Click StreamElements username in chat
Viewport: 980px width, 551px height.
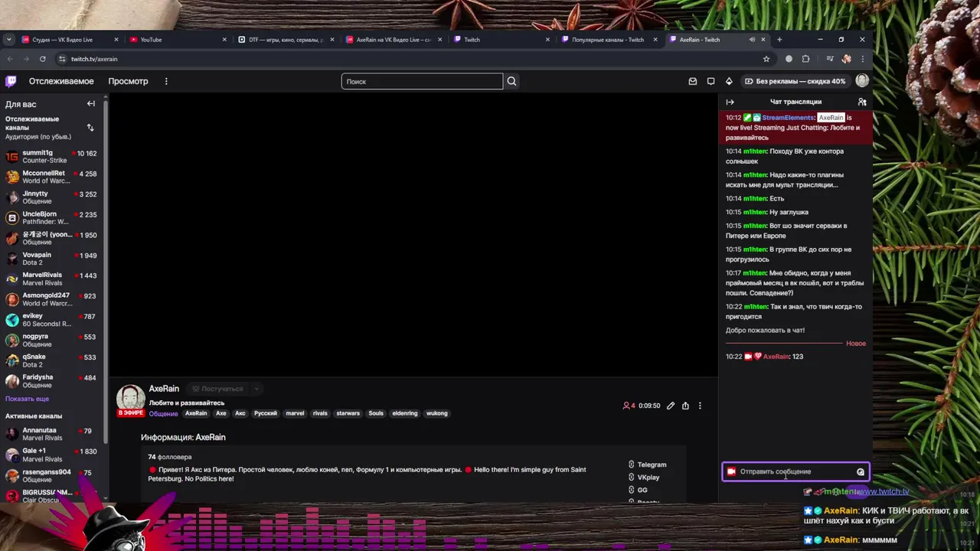tap(788, 118)
